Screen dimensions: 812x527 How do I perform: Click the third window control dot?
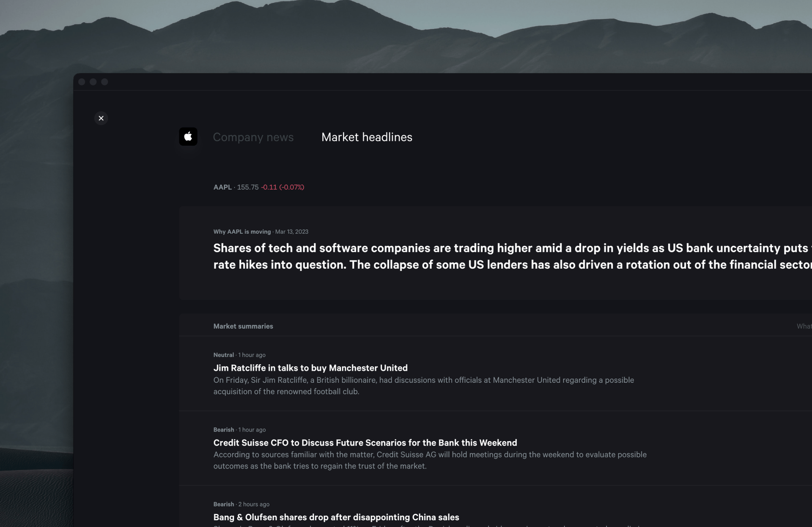pyautogui.click(x=104, y=82)
